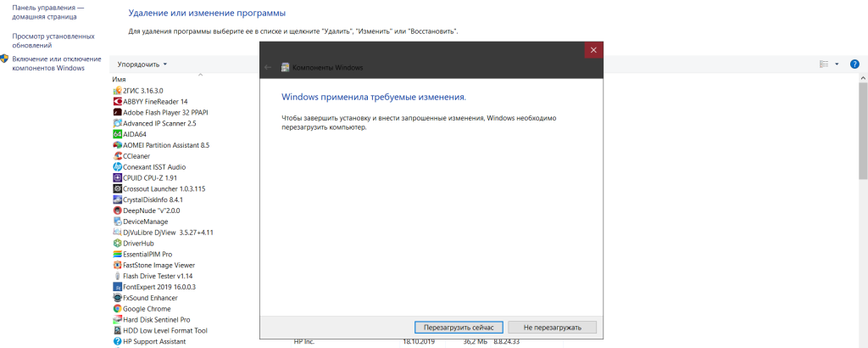Select the AIDA64 row text
The image size is (868, 348).
(x=135, y=134)
